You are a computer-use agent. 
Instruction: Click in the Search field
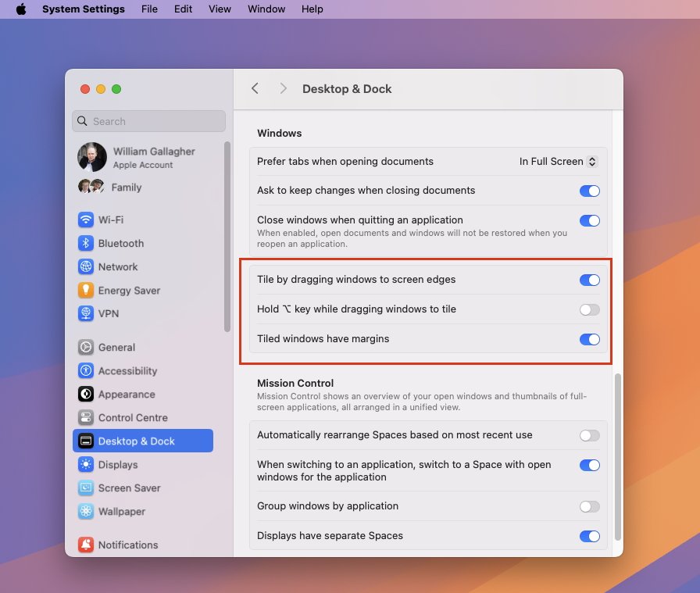point(148,121)
